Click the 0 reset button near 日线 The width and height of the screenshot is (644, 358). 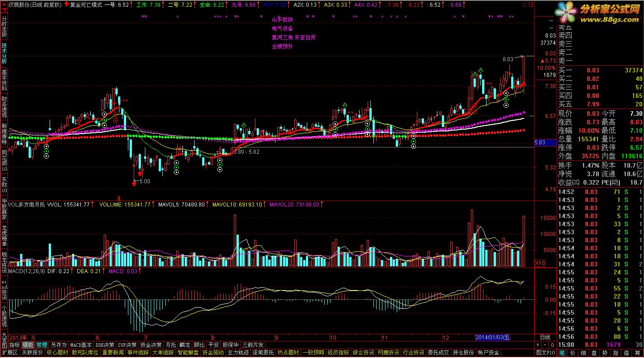tap(552, 345)
